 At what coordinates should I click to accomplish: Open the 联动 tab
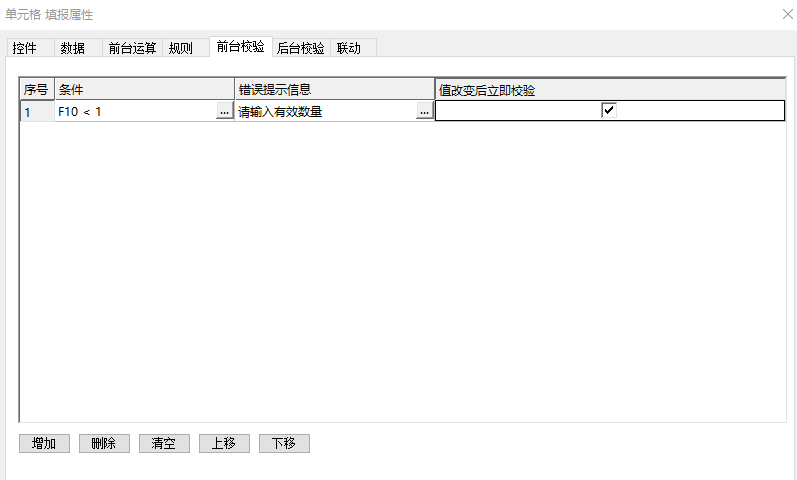(x=349, y=48)
